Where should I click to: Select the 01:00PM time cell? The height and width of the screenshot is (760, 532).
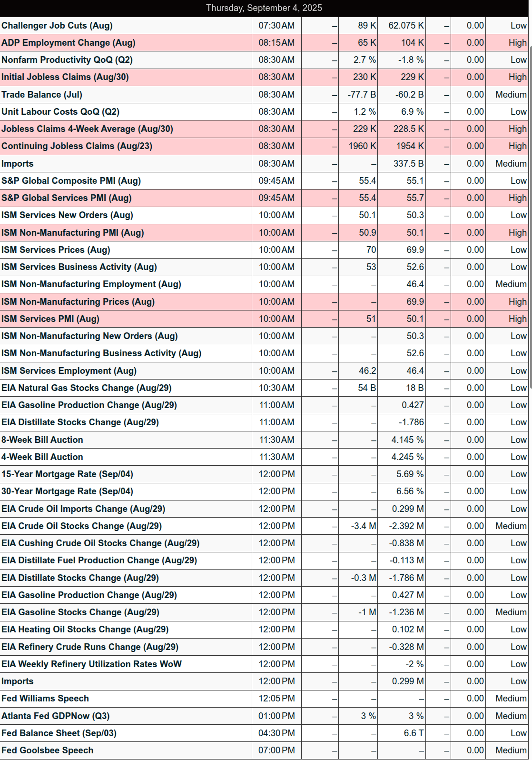[276, 716]
